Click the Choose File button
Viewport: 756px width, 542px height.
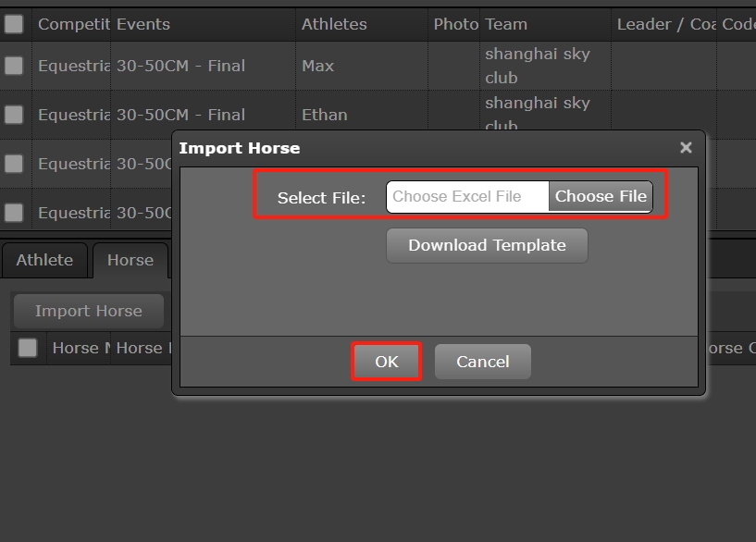click(x=601, y=197)
